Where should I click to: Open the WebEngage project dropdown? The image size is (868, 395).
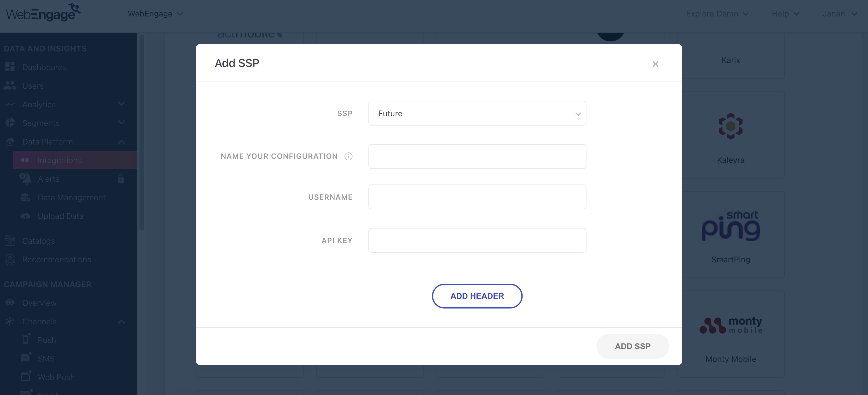[x=155, y=14]
